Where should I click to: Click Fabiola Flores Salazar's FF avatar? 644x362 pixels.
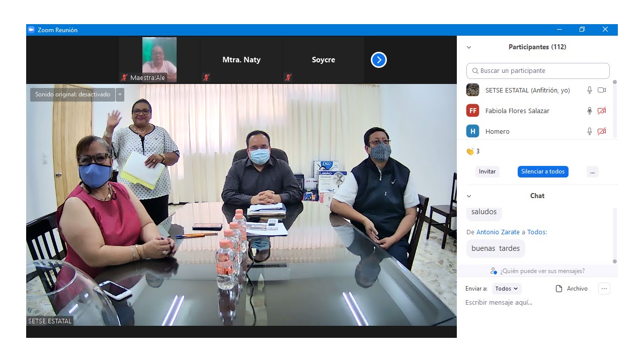472,111
